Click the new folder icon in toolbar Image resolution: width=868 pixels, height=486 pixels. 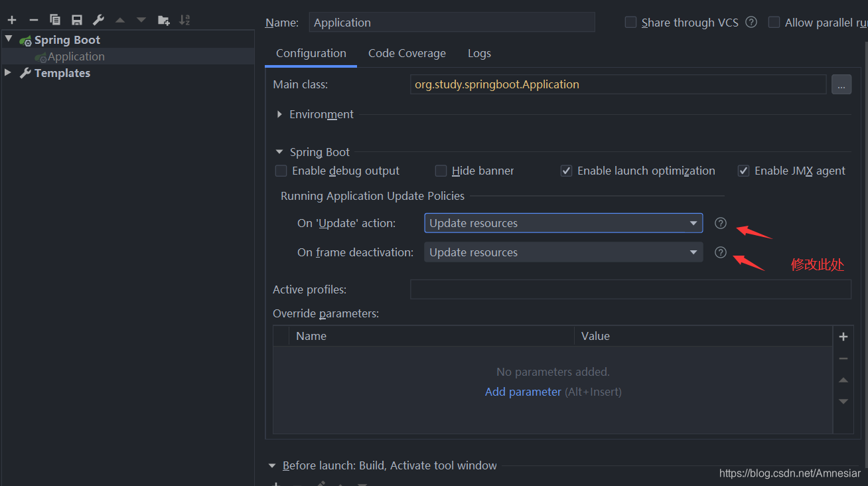point(163,20)
